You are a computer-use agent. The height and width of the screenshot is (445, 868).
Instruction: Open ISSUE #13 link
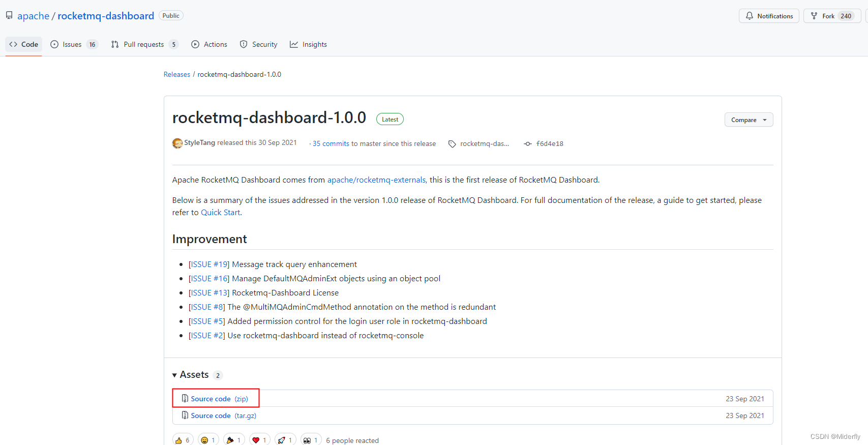(x=209, y=292)
